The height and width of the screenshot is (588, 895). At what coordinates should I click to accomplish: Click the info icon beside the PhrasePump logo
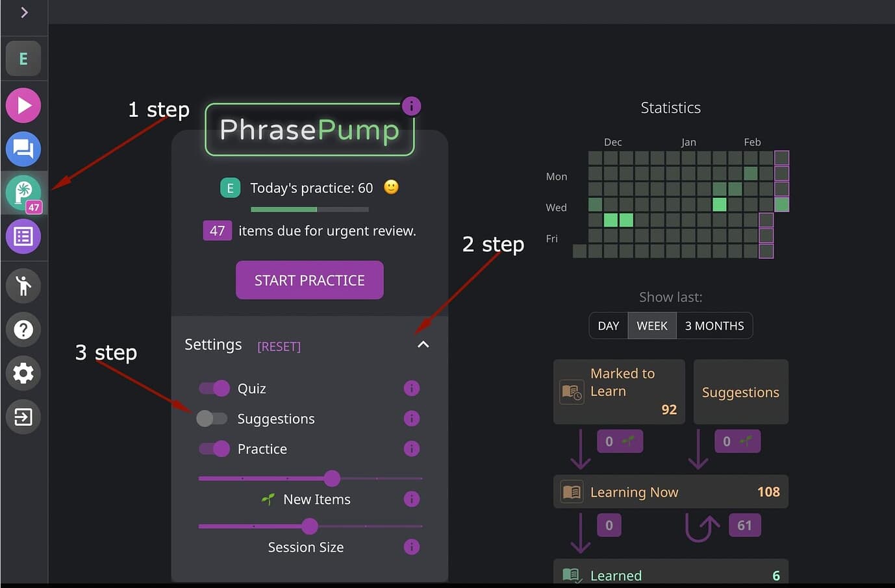coord(411,106)
